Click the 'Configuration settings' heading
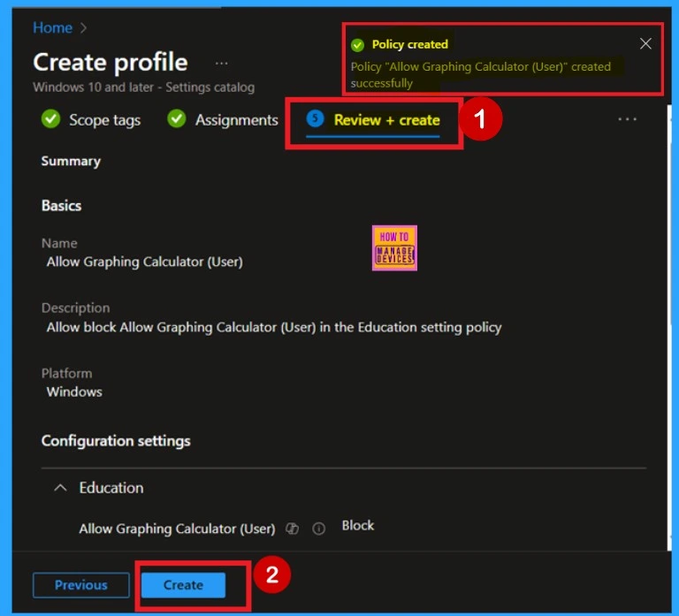679x616 pixels. 116,441
